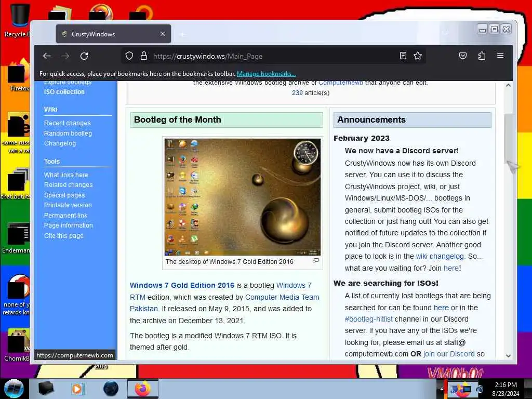Open the #bootleg-hitlist link

(x=368, y=319)
